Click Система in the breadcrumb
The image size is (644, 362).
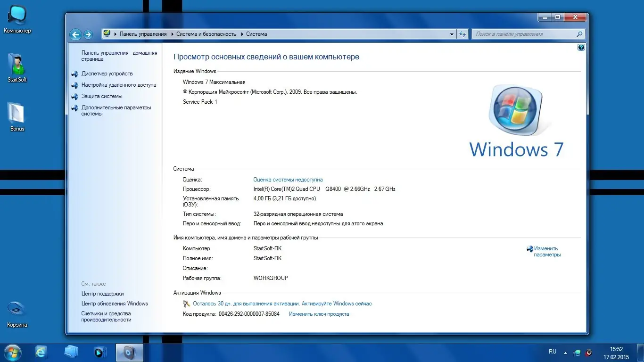pos(256,34)
